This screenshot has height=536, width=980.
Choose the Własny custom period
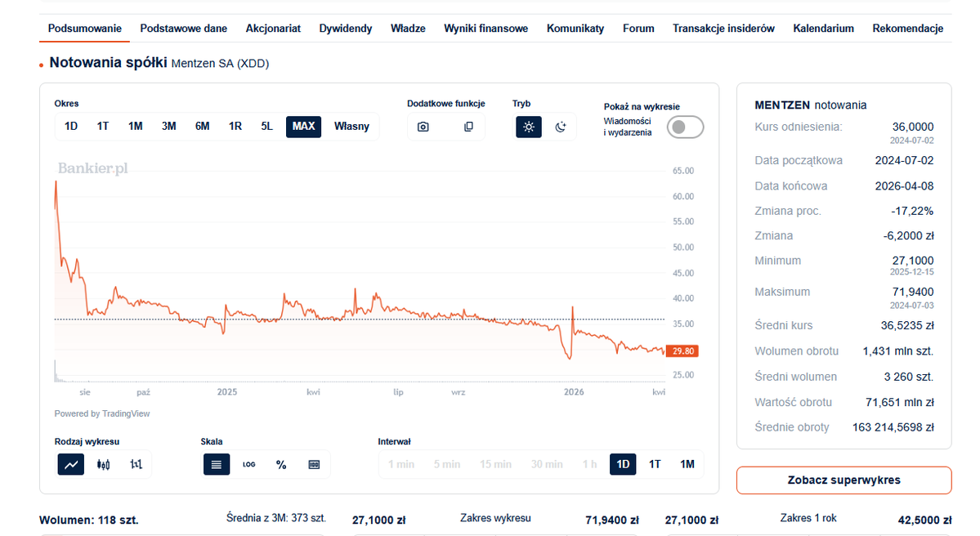tap(352, 126)
